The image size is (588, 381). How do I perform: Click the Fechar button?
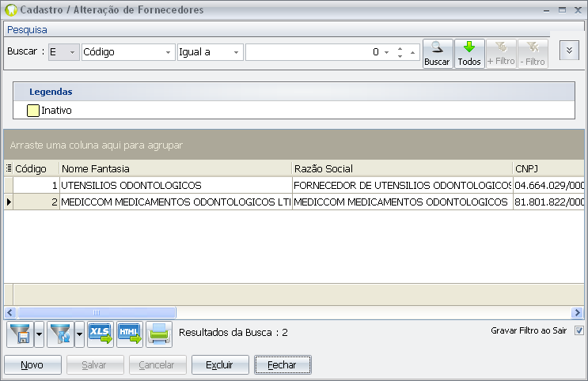click(x=283, y=364)
